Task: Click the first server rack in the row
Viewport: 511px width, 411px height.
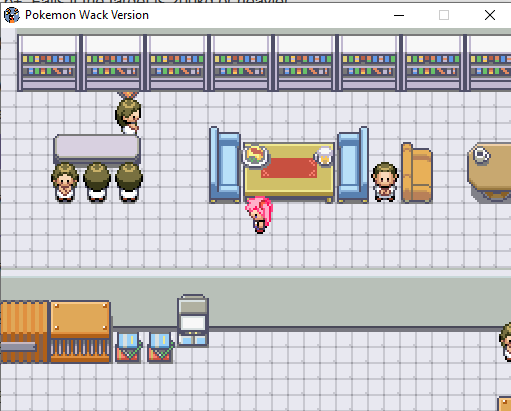Action: (x=49, y=63)
